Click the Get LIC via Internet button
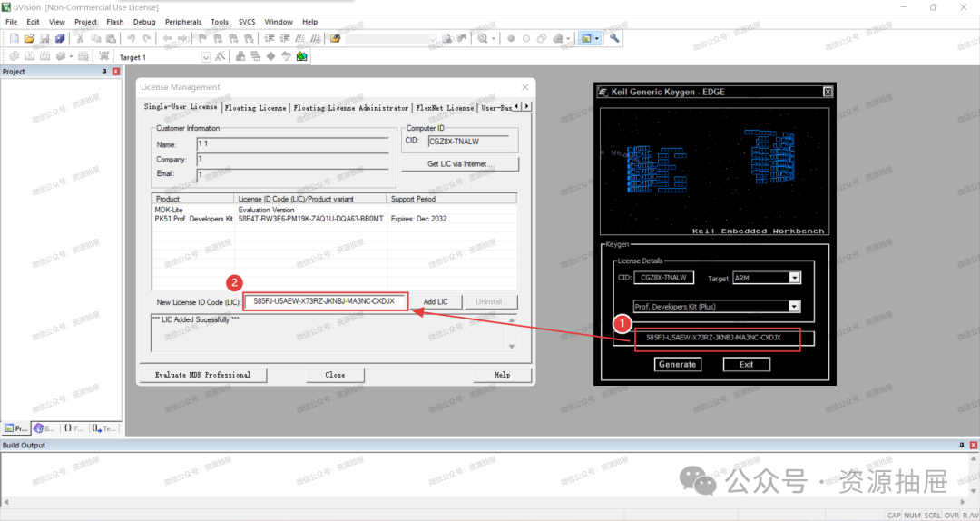The image size is (980, 521). [x=460, y=164]
